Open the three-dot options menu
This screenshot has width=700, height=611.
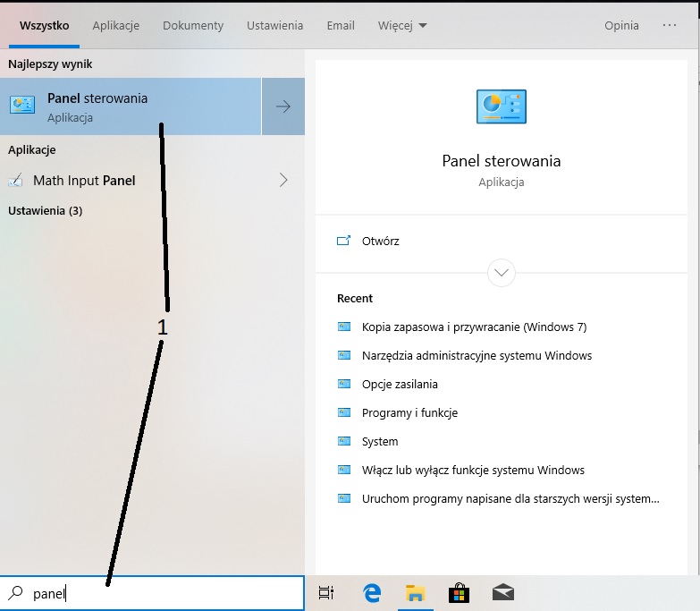coord(670,25)
